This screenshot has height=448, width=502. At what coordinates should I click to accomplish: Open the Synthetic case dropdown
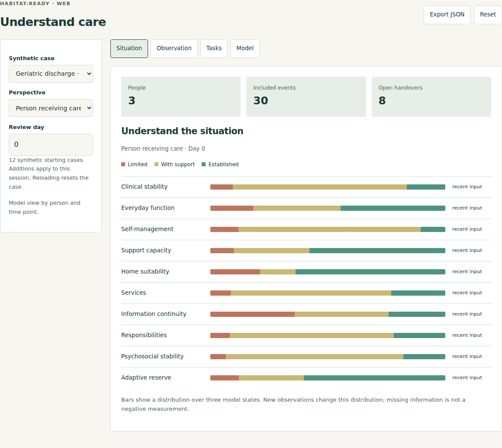pyautogui.click(x=51, y=74)
